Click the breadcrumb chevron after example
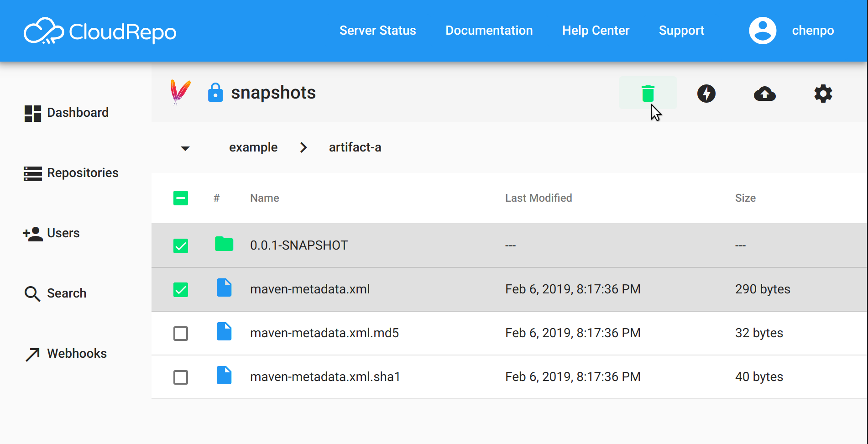 point(303,147)
